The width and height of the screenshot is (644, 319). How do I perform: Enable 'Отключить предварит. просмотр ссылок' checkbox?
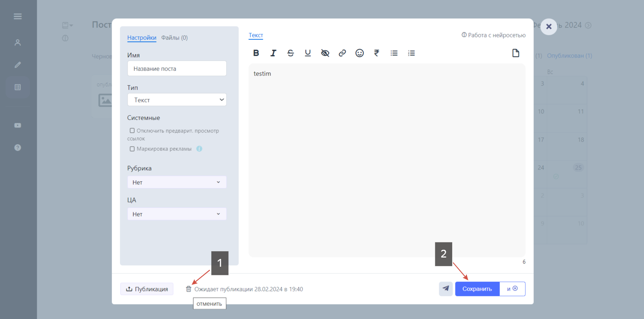(x=132, y=131)
